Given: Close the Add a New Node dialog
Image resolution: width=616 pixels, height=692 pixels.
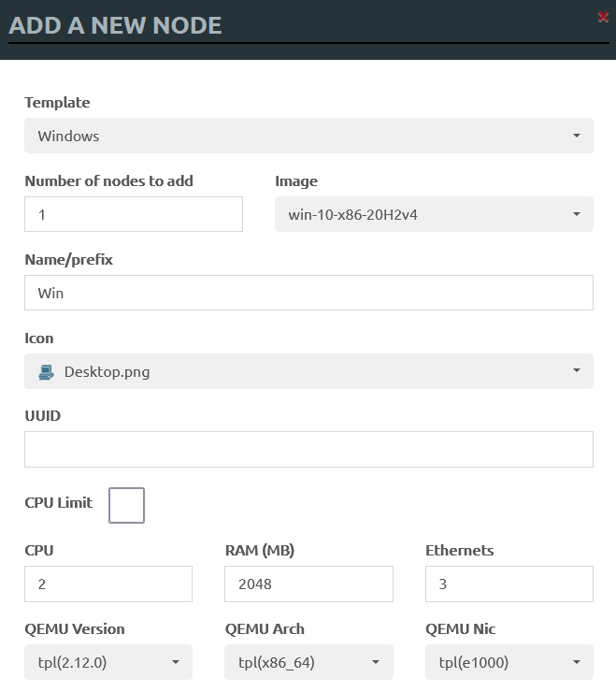Looking at the screenshot, I should point(603,17).
